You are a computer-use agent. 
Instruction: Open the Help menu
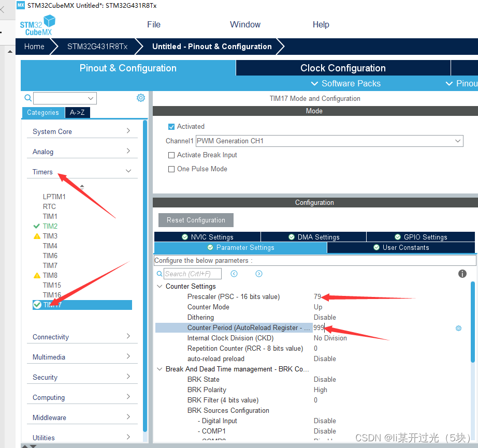[x=321, y=24]
